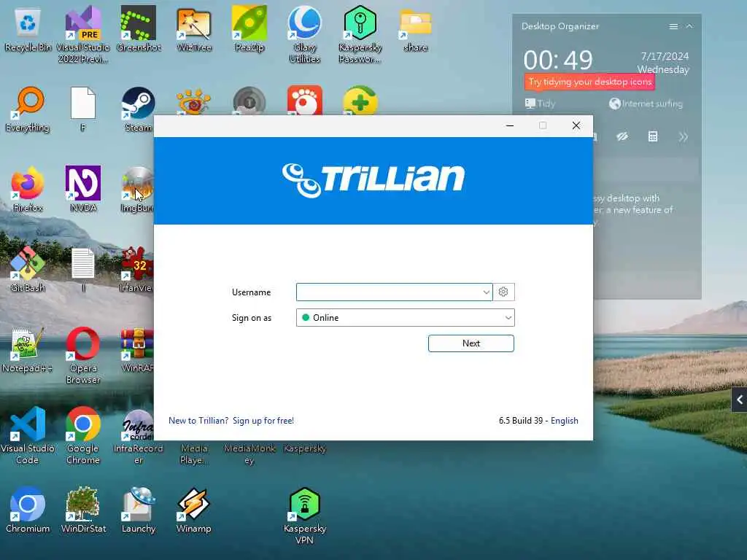Image resolution: width=747 pixels, height=560 pixels.
Task: Select the text document icon beside Git Bash
Action: pyautogui.click(x=83, y=270)
